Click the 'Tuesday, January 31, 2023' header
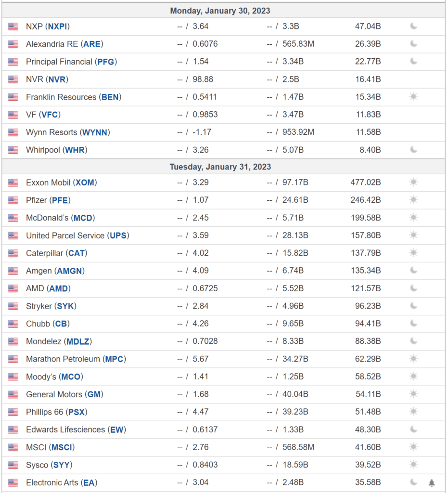 point(220,167)
